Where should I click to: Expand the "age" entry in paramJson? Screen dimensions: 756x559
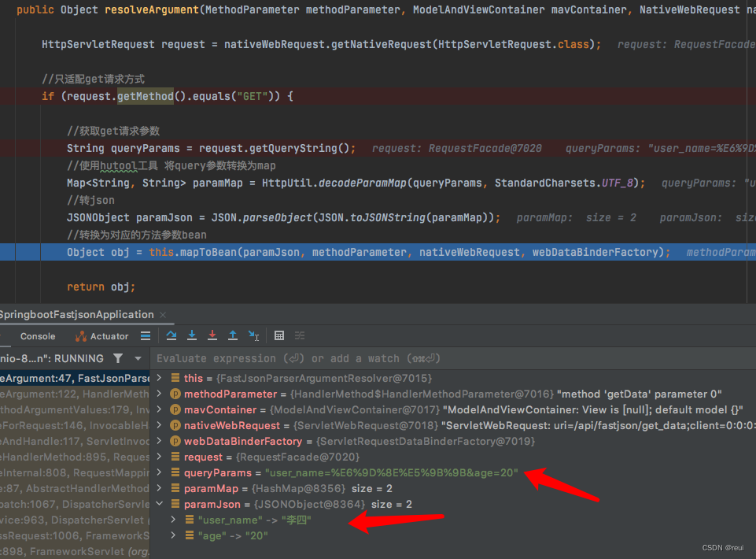[x=174, y=536]
